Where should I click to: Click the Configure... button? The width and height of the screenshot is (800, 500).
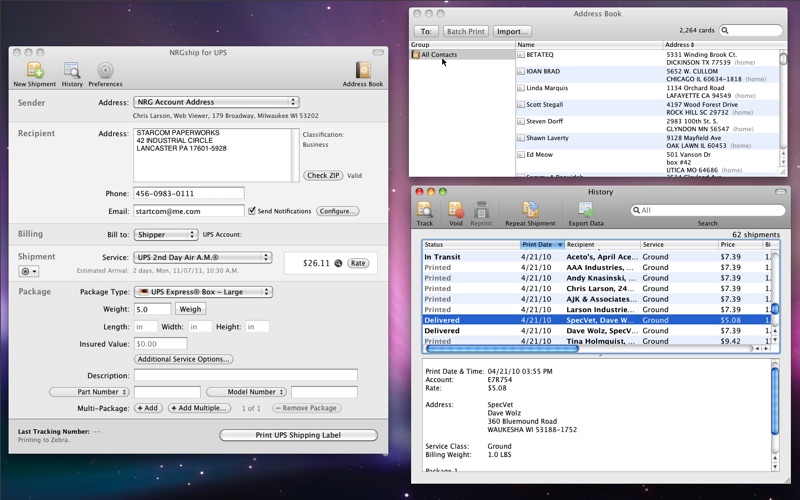click(x=337, y=211)
